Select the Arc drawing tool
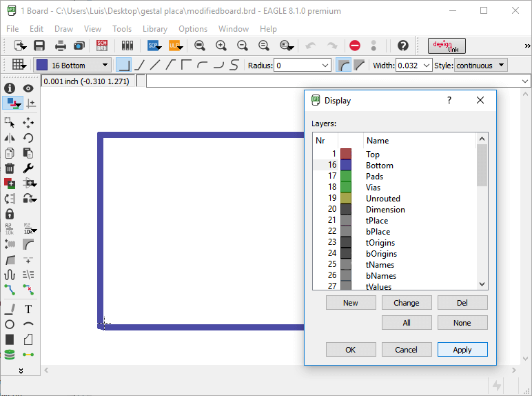This screenshot has height=396, width=532. click(28, 324)
